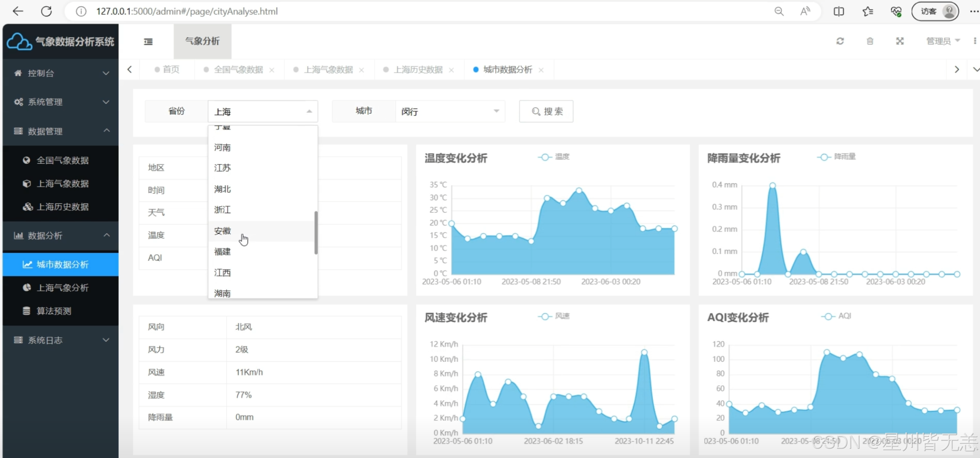The width and height of the screenshot is (980, 458).
Task: Click the trash delete icon in the header
Action: point(870,41)
